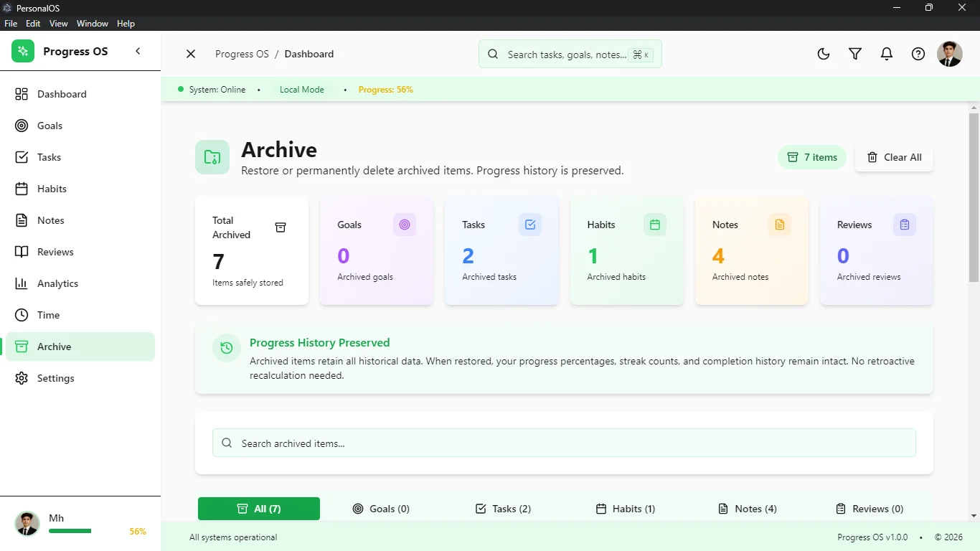Click the scrollbar down arrow
This screenshot has height=551, width=980.
pos(974,516)
